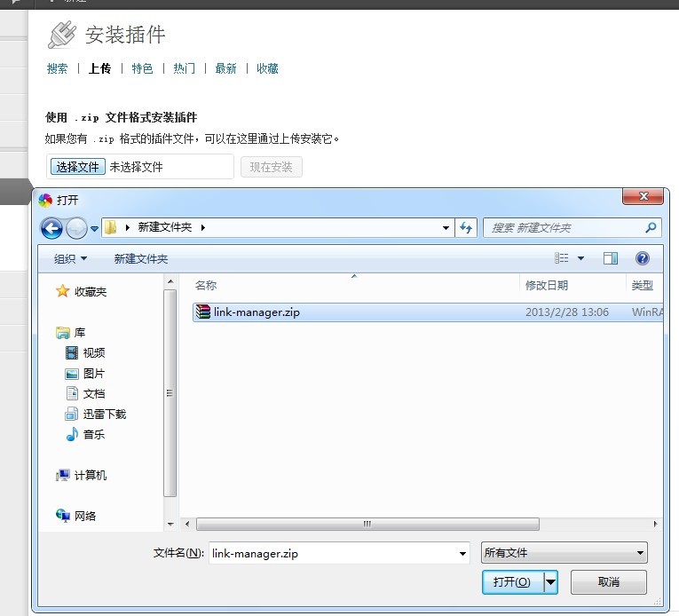
Task: Expand the address bar path dropdown
Action: tap(446, 228)
